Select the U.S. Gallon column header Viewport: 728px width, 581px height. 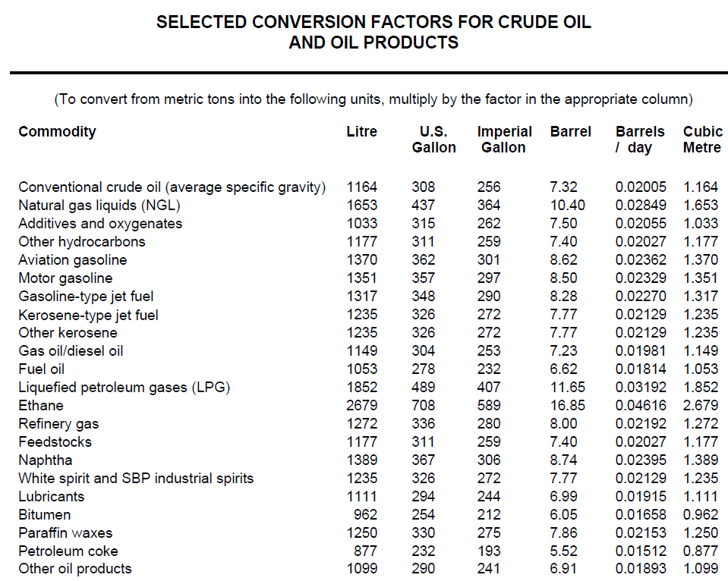[x=433, y=140]
